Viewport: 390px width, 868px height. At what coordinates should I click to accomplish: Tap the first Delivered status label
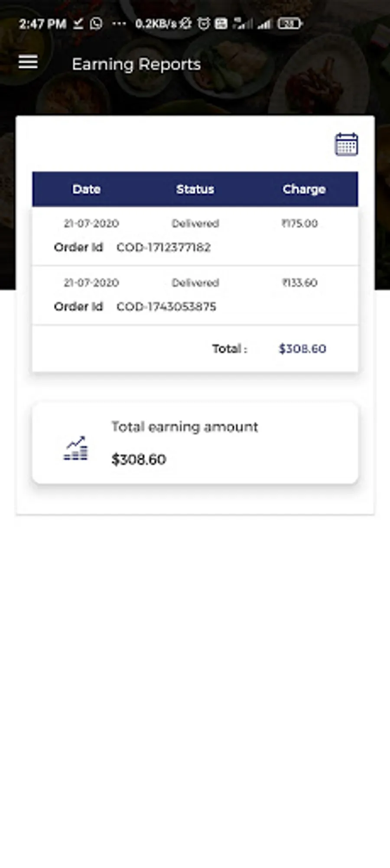[195, 224]
